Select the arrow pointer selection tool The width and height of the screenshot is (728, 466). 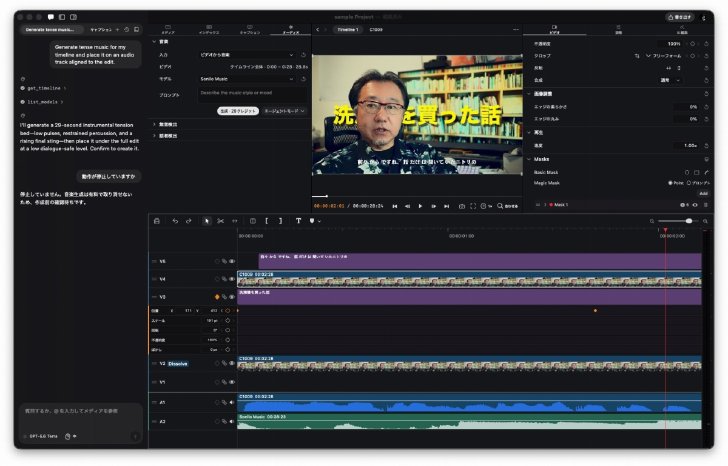[x=207, y=221]
